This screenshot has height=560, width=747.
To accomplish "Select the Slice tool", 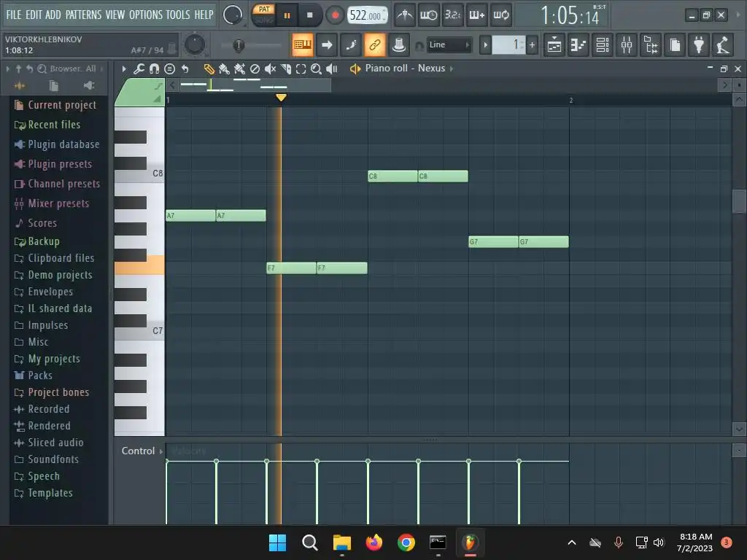I will pos(286,69).
